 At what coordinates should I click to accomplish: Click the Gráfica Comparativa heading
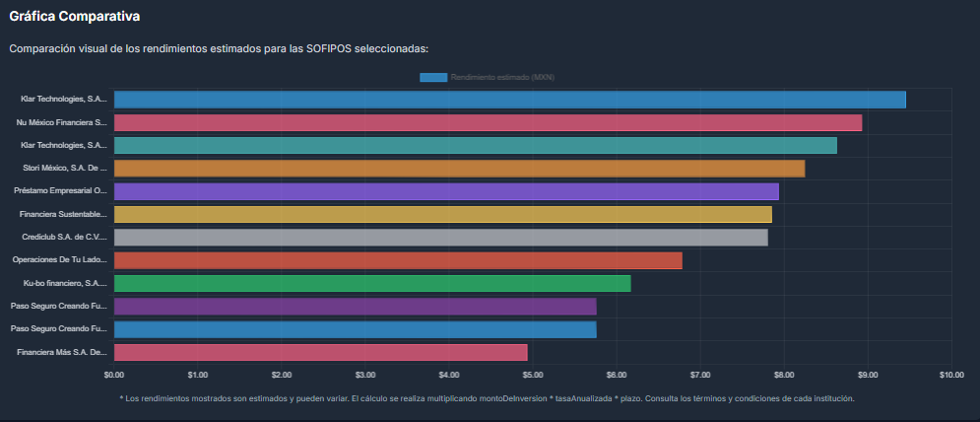[75, 17]
